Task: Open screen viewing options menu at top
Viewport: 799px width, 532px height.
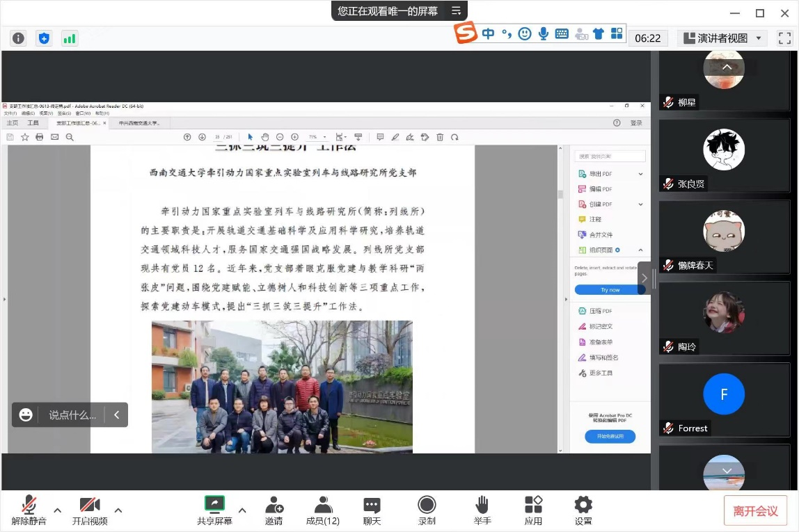Action: tap(457, 11)
